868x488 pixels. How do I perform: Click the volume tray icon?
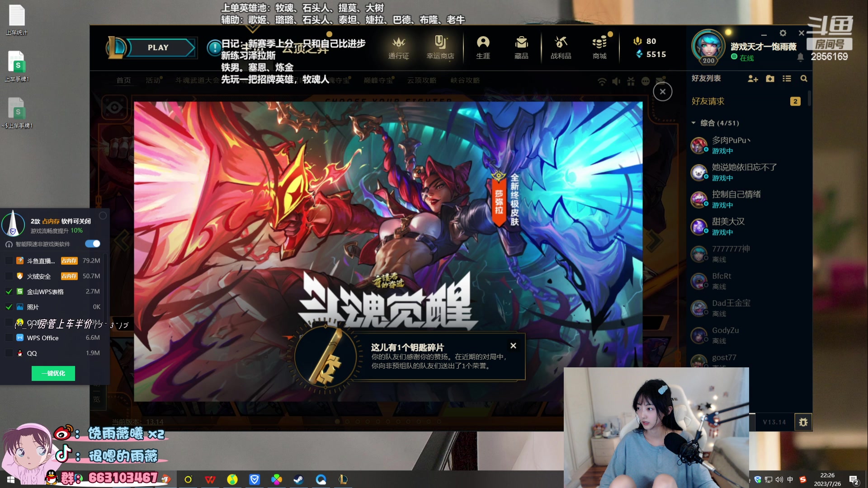click(779, 479)
